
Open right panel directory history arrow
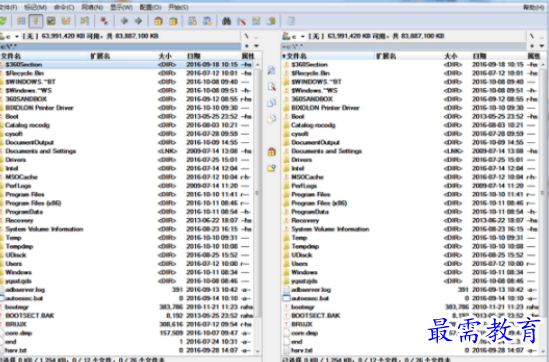coord(542,46)
